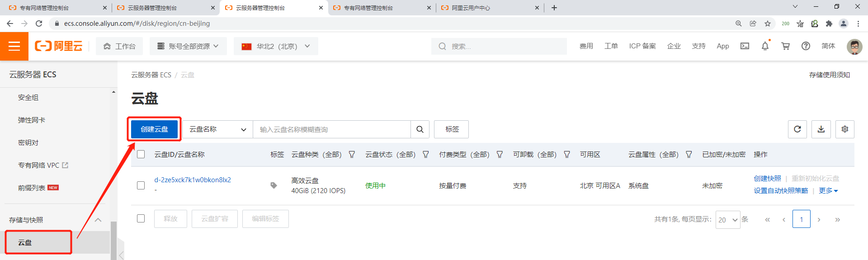Change page size dropdown showing 20

[728, 220]
